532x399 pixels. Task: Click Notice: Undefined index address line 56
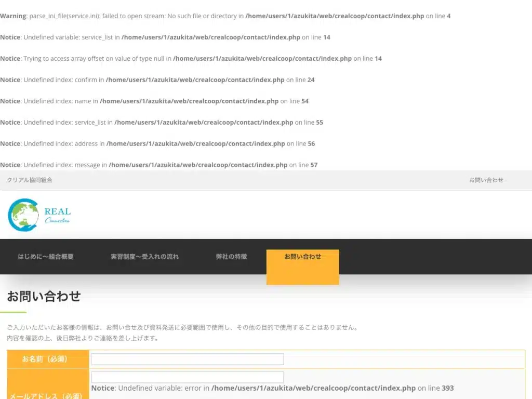pos(157,144)
